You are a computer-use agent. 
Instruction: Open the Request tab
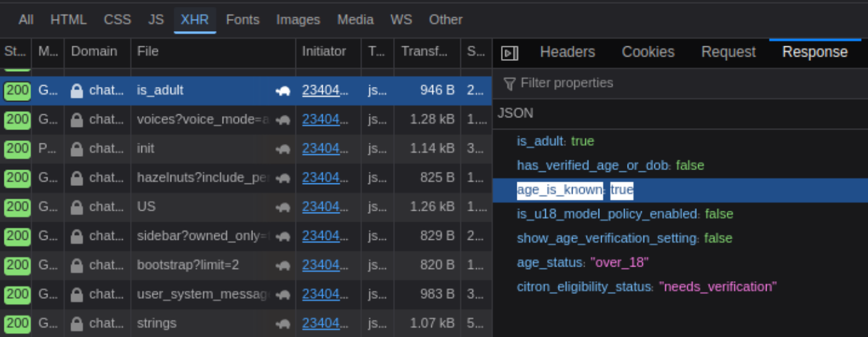coord(729,52)
